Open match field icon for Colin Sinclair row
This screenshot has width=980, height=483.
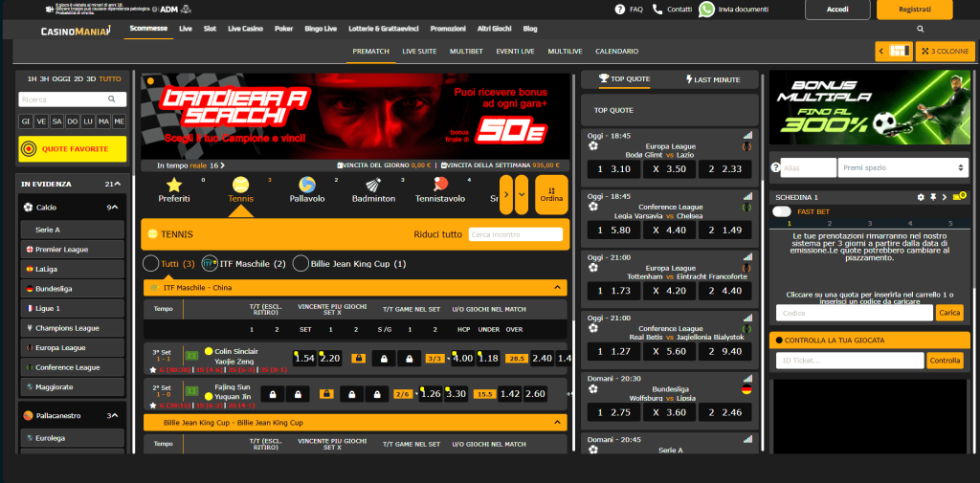[192, 356]
